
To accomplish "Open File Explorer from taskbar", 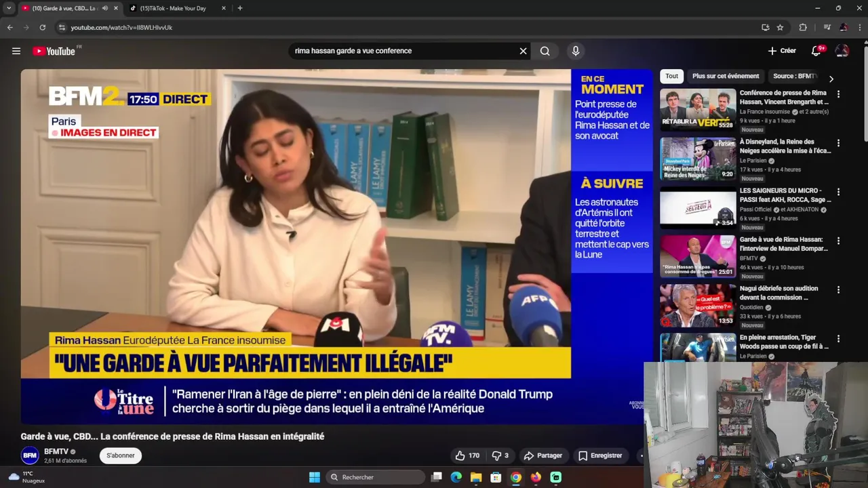I will click(476, 477).
